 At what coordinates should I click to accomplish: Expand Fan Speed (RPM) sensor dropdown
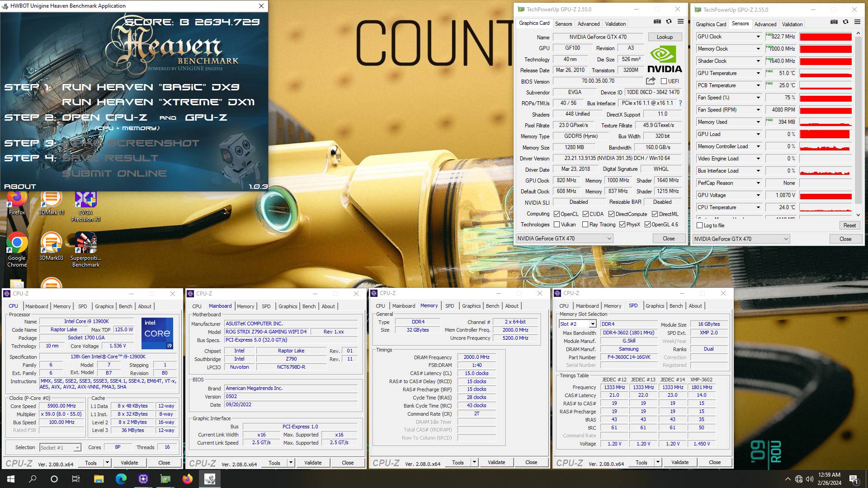pyautogui.click(x=758, y=110)
